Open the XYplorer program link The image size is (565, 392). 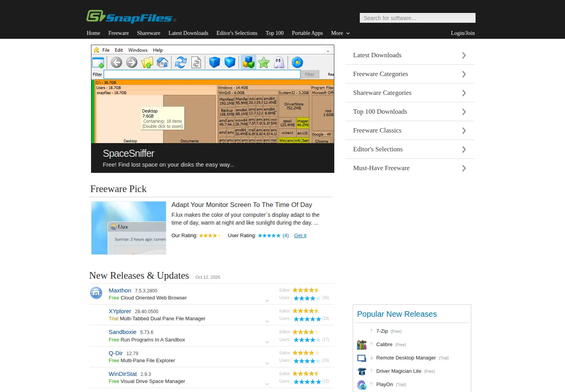click(120, 311)
